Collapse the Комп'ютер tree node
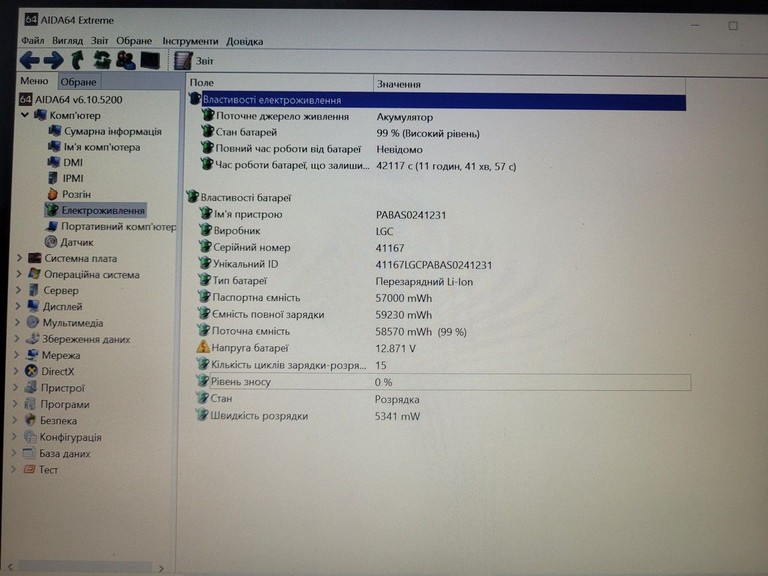768x576 pixels. point(24,115)
